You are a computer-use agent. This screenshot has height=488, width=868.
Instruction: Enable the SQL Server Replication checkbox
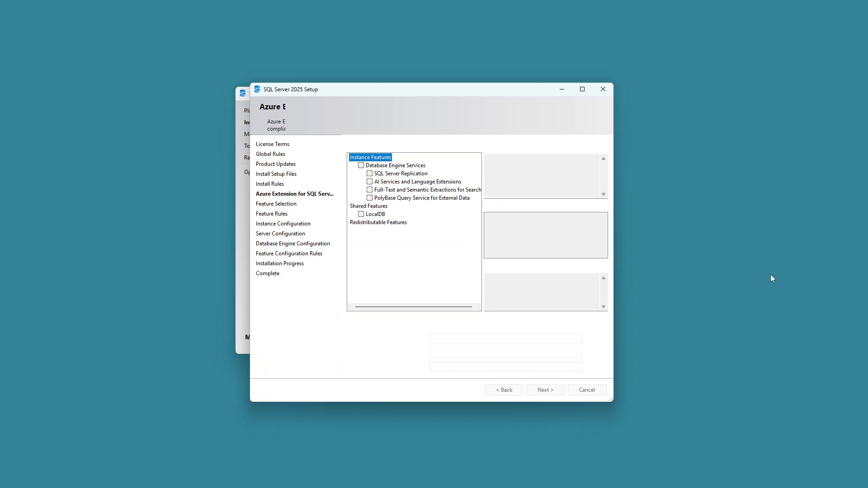click(369, 174)
